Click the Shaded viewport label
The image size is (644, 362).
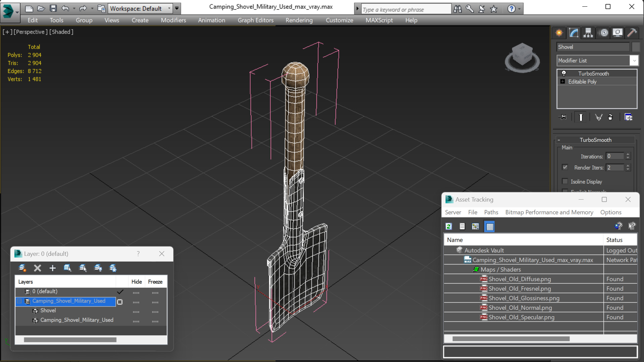[x=61, y=32]
